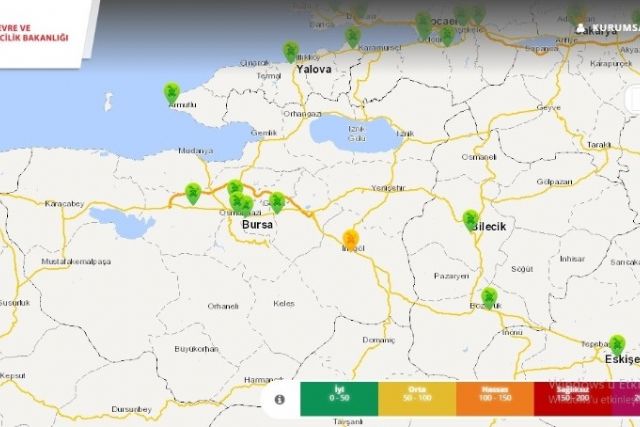Click the green İyi 0-50 legend swatch
This screenshot has height=427, width=640.
click(x=339, y=399)
